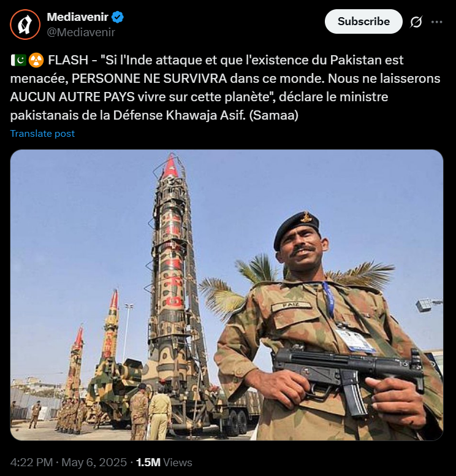456x476 pixels.
Task: Click the orange radioactive symbol emoji
Action: pyautogui.click(x=36, y=60)
